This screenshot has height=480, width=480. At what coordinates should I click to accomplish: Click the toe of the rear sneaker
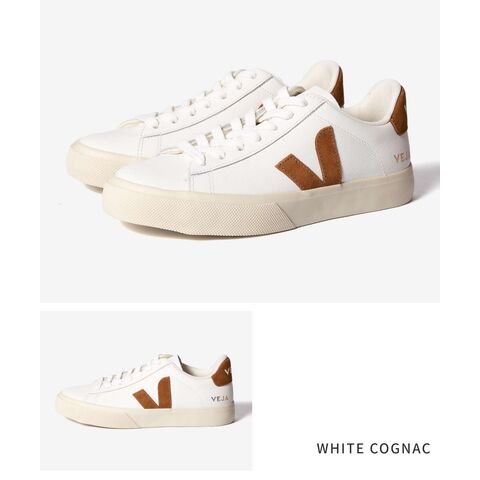click(x=100, y=142)
